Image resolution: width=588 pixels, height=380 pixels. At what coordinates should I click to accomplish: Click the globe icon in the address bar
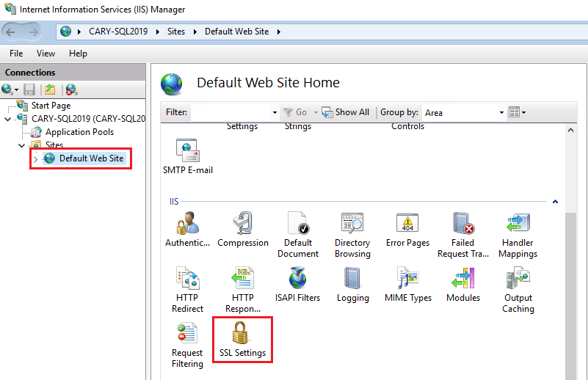coord(65,31)
